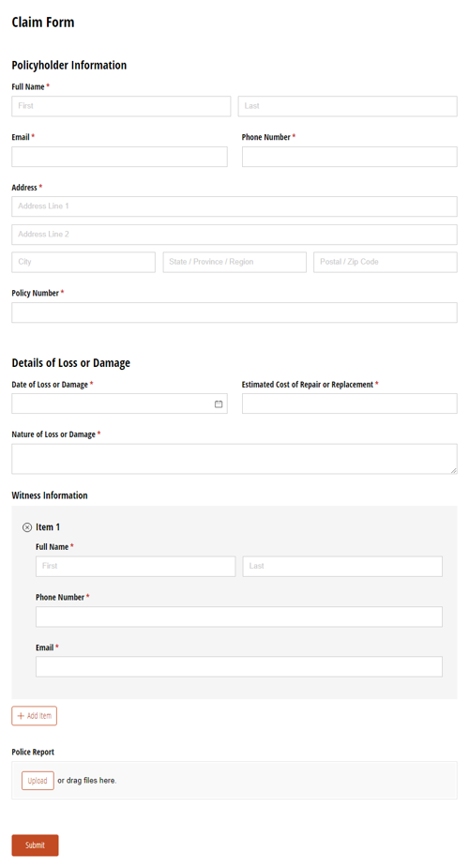Screen dimensions: 469x868
Task: Click the policyholder First name field
Action: point(121,106)
